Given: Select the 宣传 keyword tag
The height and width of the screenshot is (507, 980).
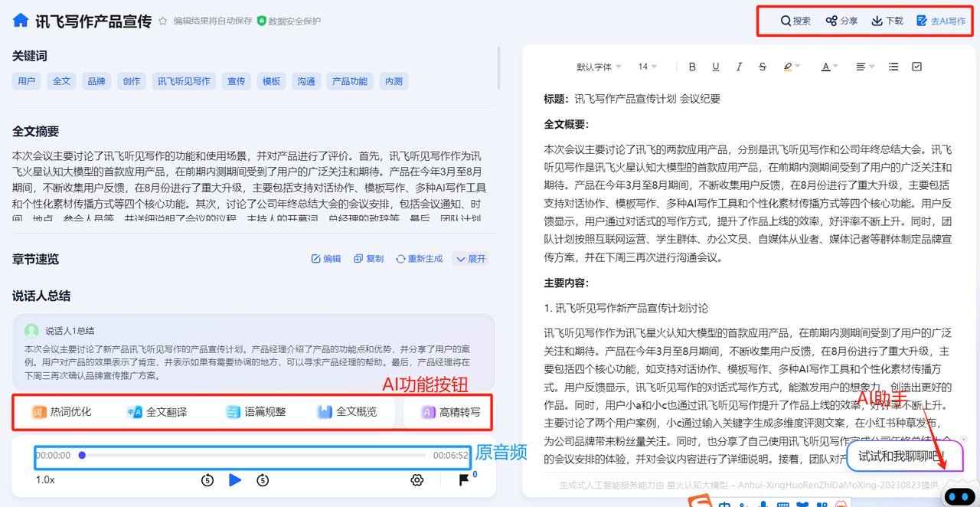Looking at the screenshot, I should tap(236, 81).
